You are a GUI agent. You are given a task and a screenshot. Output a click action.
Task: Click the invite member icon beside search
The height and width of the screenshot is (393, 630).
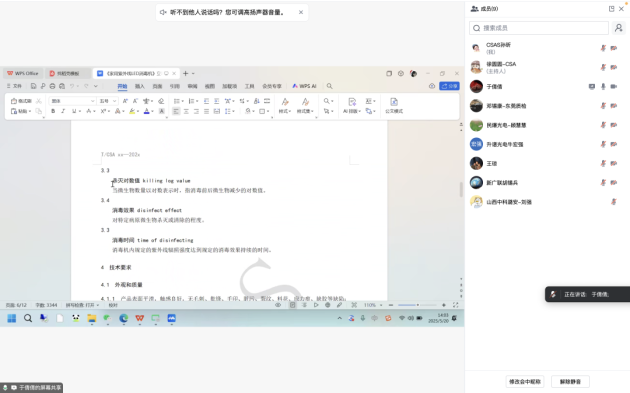tap(618, 28)
